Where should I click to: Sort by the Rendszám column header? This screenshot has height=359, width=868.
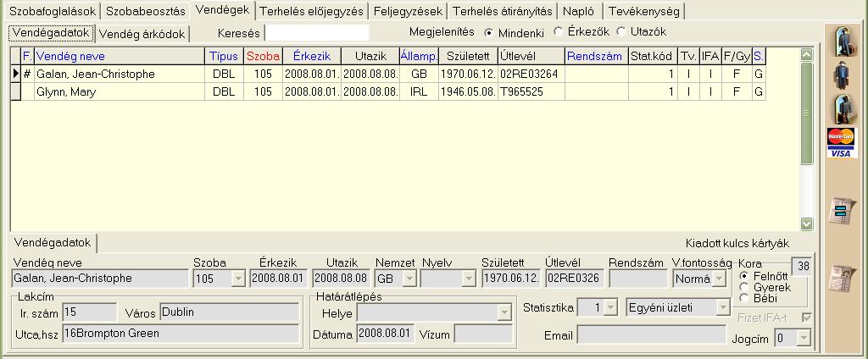coord(597,56)
